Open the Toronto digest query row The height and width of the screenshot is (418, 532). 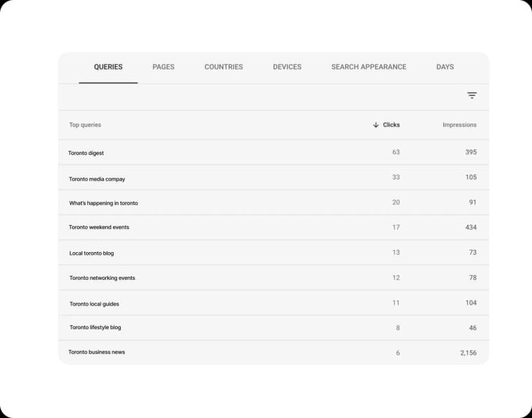point(86,152)
